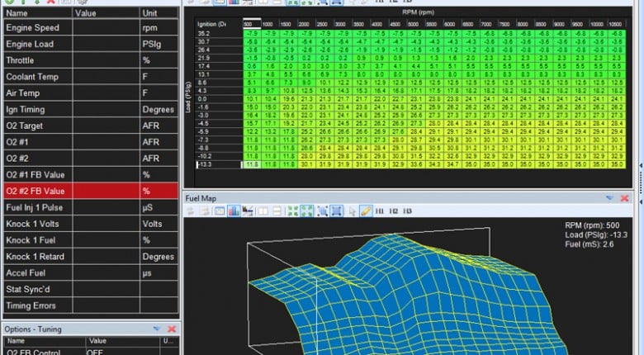Click the Ignition table corner label
The width and height of the screenshot is (644, 355).
coord(212,24)
